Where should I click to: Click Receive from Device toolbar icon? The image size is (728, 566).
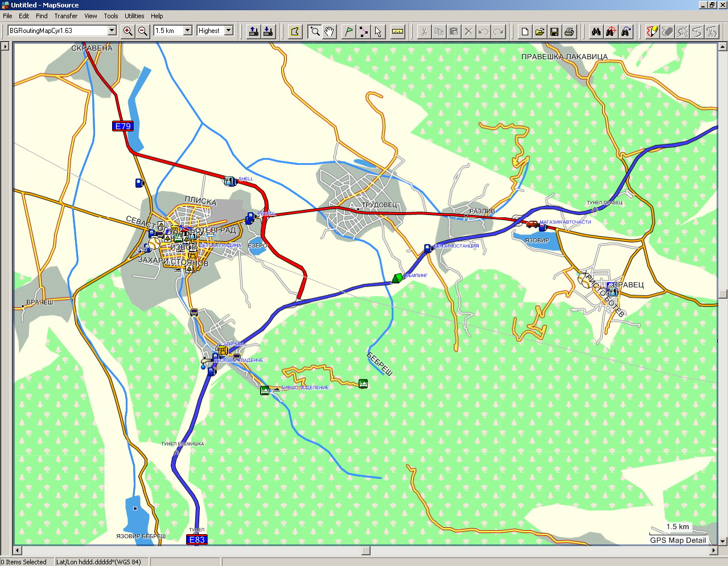click(268, 31)
